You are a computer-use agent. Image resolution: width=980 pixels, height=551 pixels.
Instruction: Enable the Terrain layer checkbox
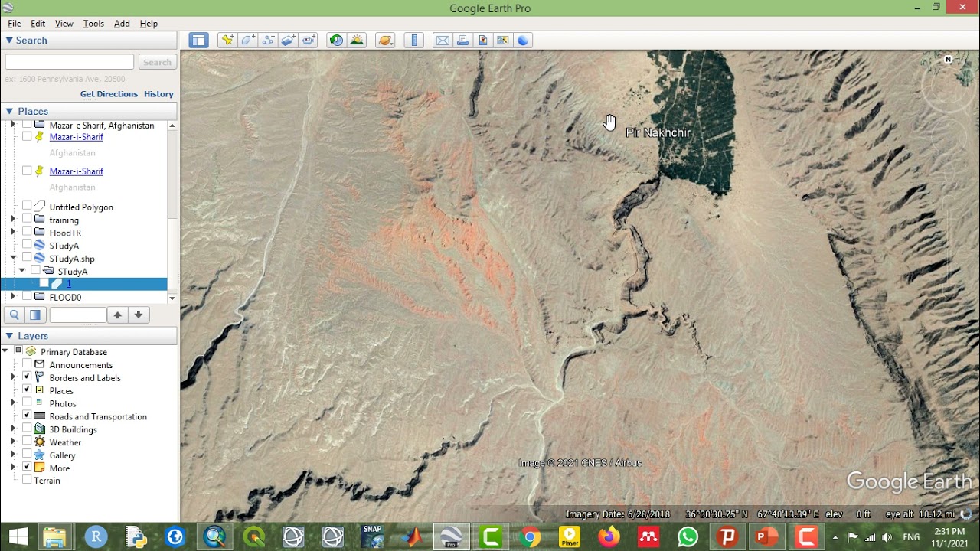click(27, 481)
